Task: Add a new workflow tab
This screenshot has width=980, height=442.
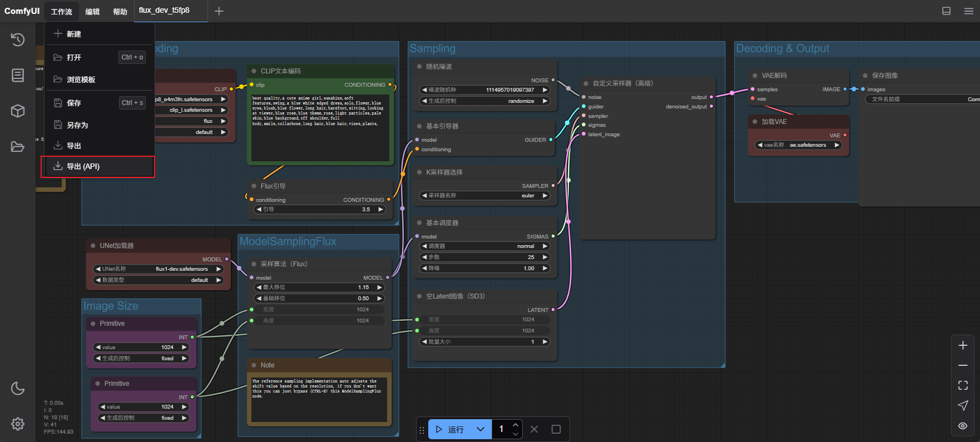Action: tap(219, 11)
